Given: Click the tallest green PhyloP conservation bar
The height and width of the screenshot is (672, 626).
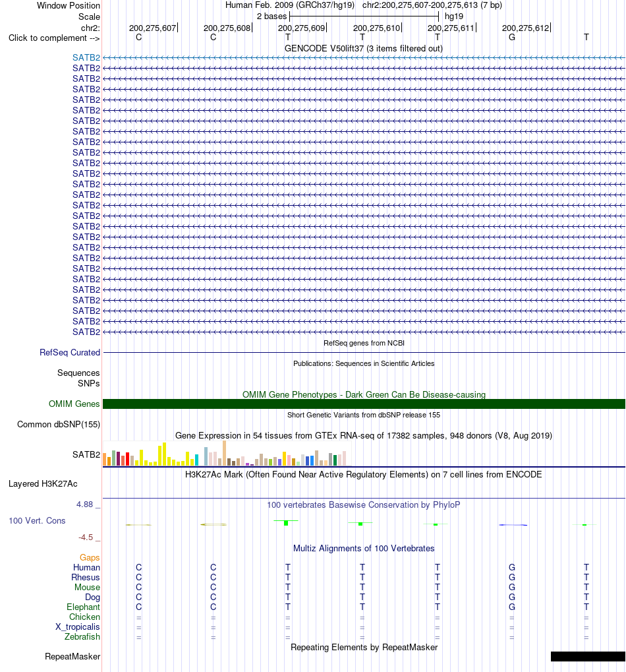Looking at the screenshot, I should coord(286,522).
